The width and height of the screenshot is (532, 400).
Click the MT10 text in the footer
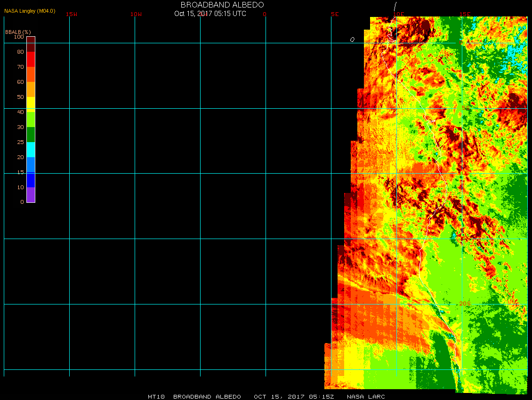(156, 397)
